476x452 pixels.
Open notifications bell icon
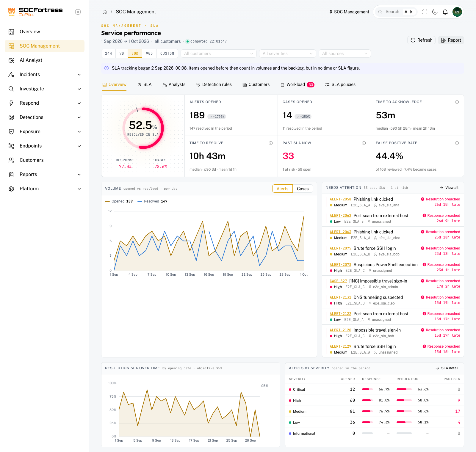click(x=445, y=12)
